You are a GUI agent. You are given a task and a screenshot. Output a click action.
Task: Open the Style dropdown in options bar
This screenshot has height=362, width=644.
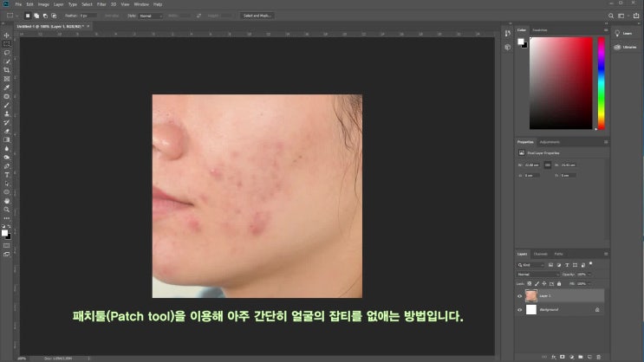click(x=151, y=16)
